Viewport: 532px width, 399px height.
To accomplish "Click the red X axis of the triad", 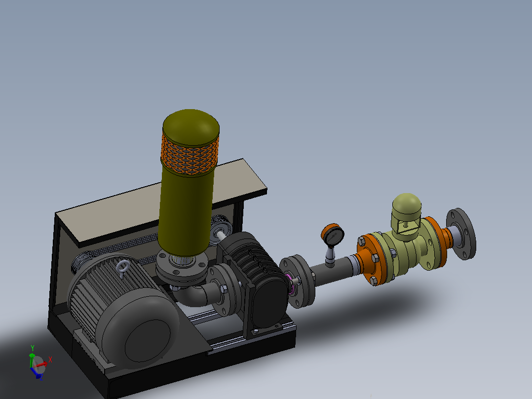I will click(x=42, y=364).
